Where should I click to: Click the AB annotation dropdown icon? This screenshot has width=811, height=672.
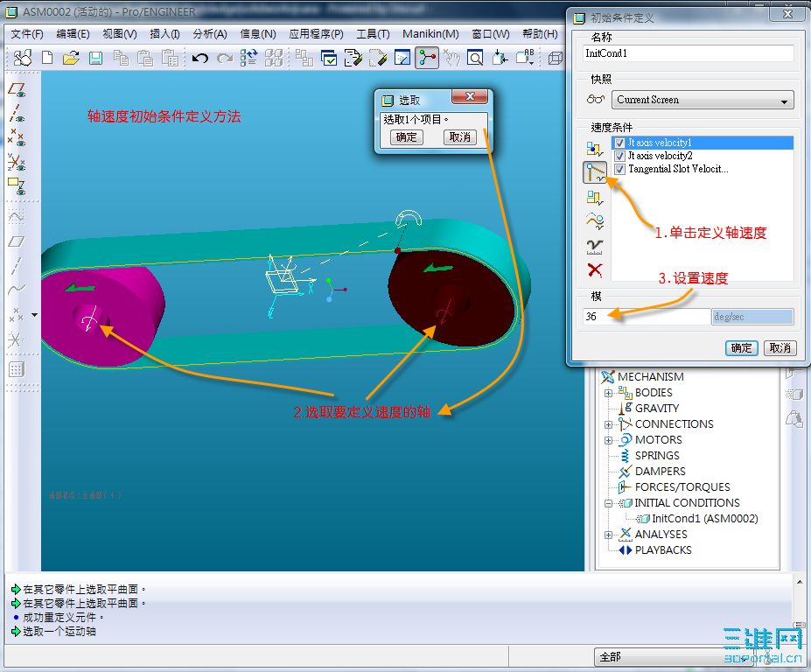click(526, 57)
